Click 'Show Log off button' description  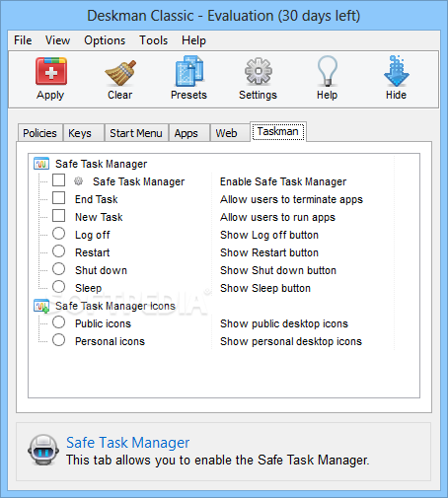tap(269, 235)
